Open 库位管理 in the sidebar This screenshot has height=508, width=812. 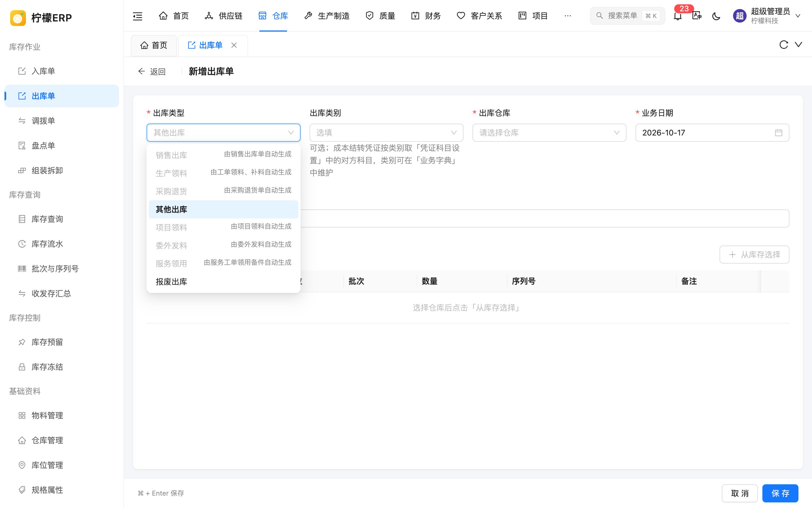coord(62,465)
